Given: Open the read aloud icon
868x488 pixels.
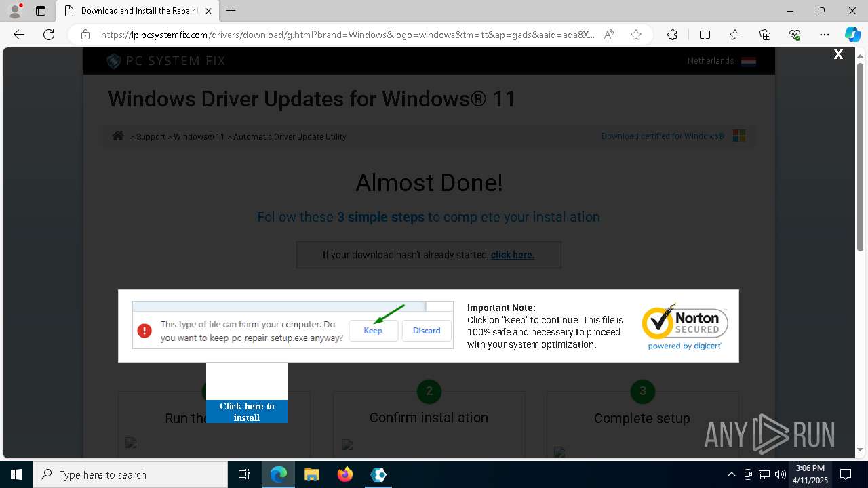Looking at the screenshot, I should point(609,35).
